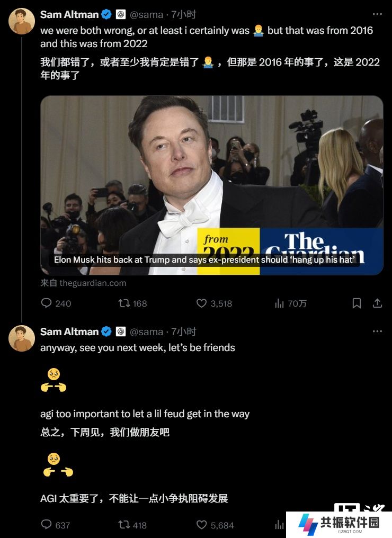This screenshot has height=538, width=392.
Task: Reply to the second tweet showing 637
Action: coord(56,525)
